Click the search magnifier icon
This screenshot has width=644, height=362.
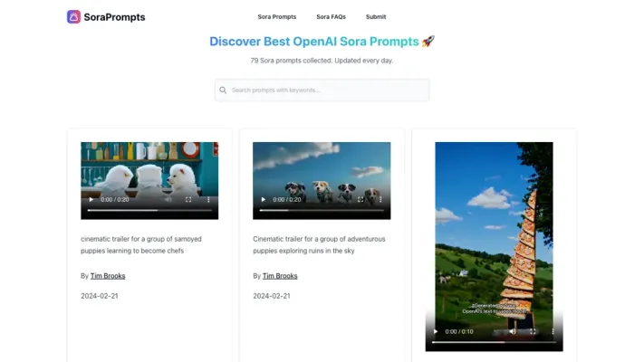pyautogui.click(x=223, y=90)
